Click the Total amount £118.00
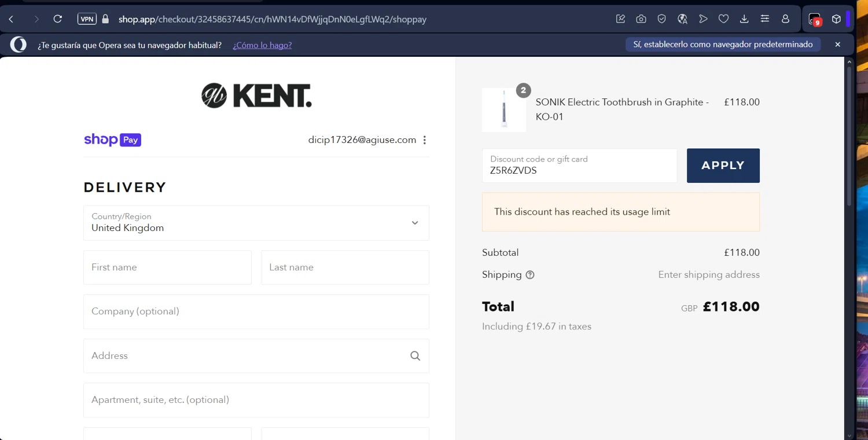 731,307
